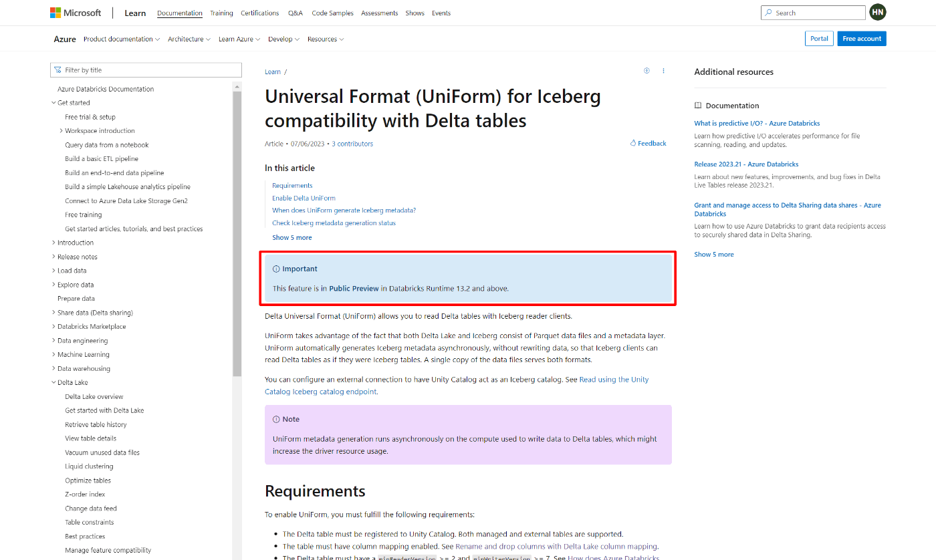Open the vertical ellipsis more-actions menu
Screen dimensions: 936x560
point(663,70)
